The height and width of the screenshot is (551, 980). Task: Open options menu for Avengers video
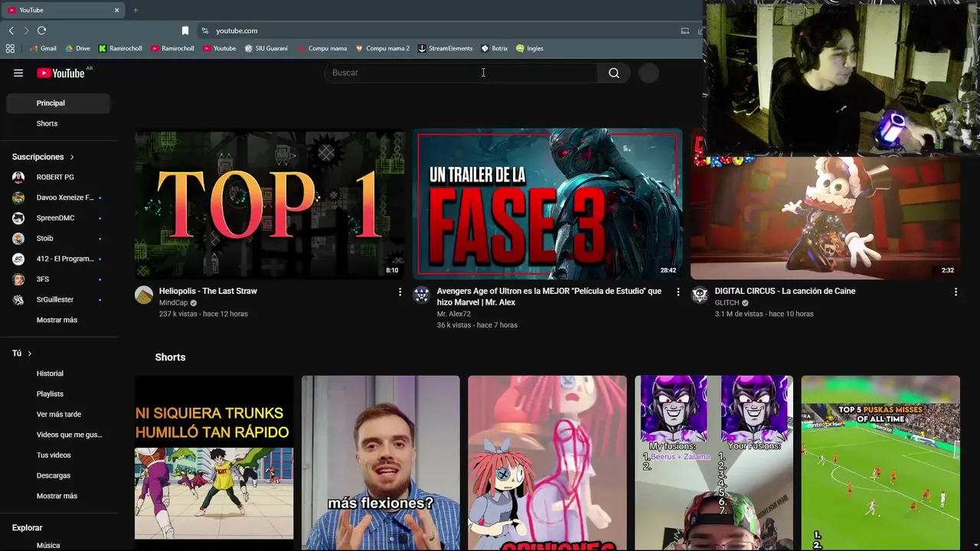click(678, 292)
